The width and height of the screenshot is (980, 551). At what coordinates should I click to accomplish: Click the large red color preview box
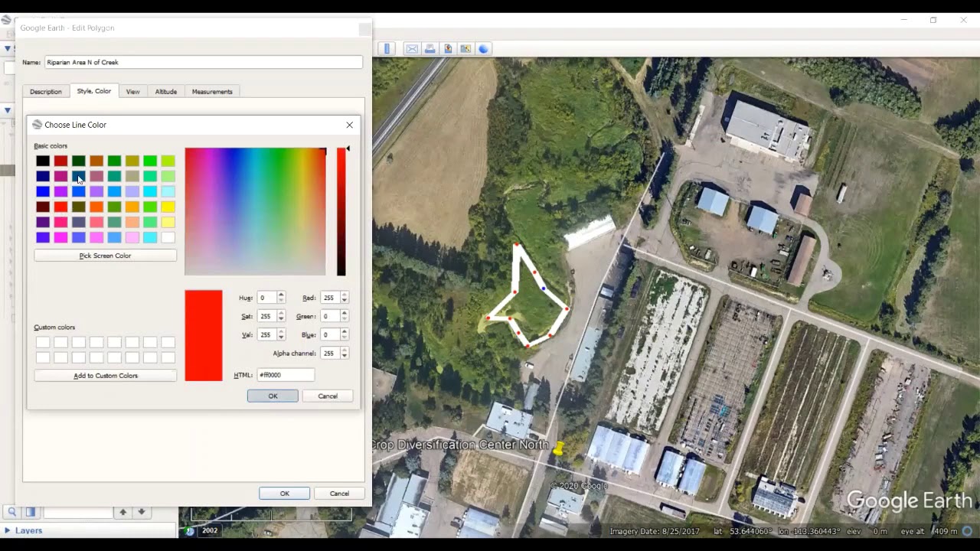point(204,335)
